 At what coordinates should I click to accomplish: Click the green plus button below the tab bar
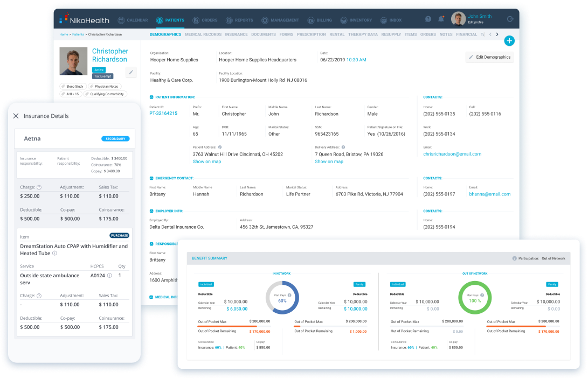509,40
